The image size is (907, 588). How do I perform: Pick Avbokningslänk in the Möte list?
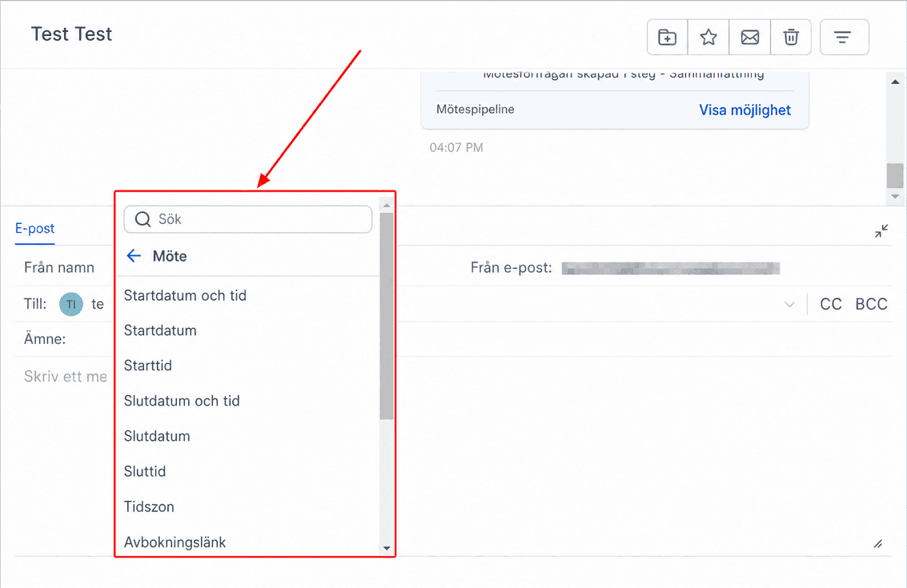click(x=175, y=542)
